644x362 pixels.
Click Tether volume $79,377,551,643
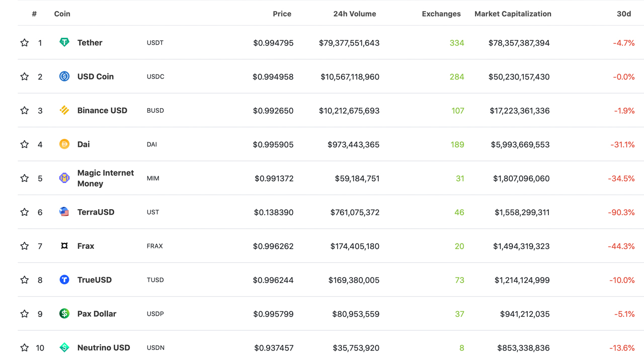349,43
